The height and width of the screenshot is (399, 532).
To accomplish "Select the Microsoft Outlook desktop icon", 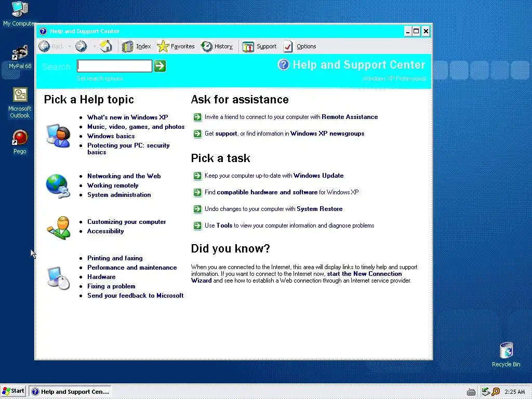I will (x=20, y=103).
